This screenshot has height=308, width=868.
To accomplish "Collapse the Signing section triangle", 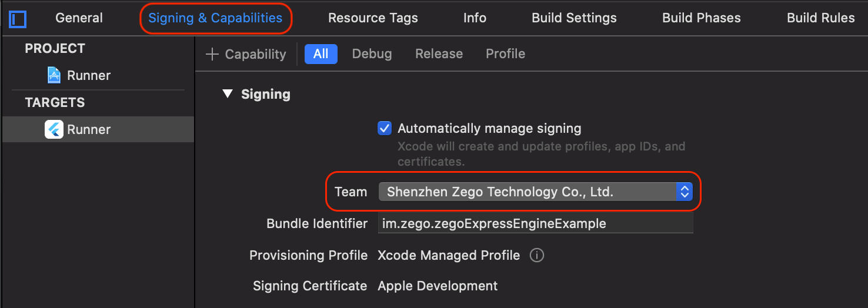I will (228, 94).
